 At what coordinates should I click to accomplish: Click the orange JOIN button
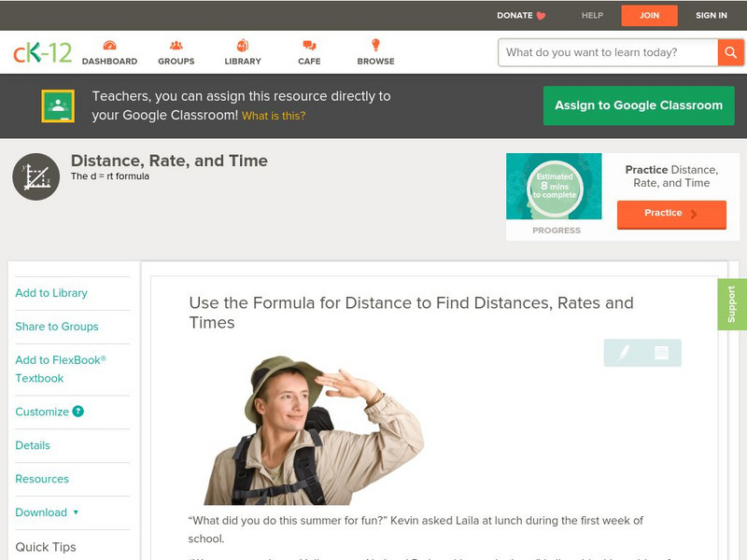[x=649, y=16]
